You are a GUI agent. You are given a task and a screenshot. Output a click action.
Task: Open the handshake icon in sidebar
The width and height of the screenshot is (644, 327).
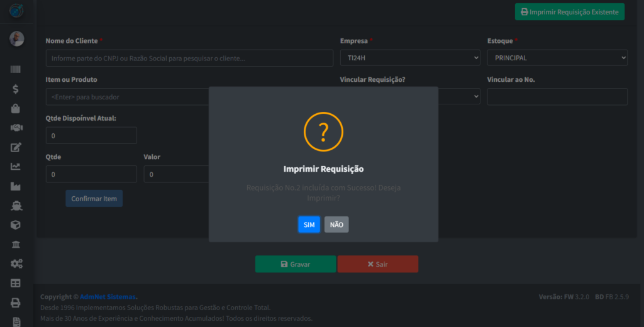[16, 128]
